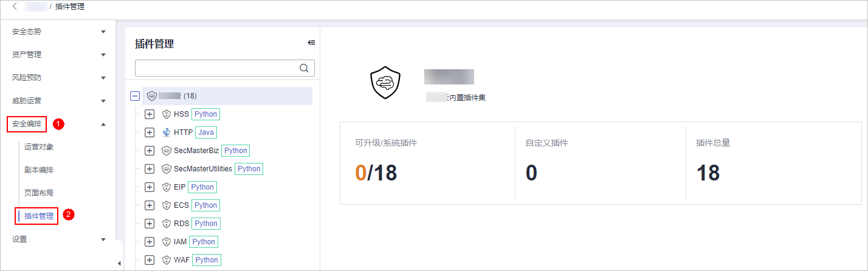This screenshot has height=271, width=868.
Task: Collapse the plugin management panel icon
Action: click(x=311, y=43)
